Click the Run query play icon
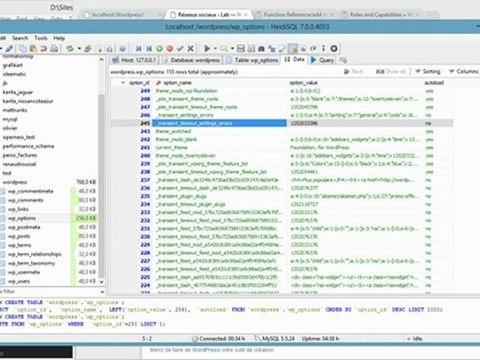The height and width of the screenshot is (360, 480). [207, 49]
